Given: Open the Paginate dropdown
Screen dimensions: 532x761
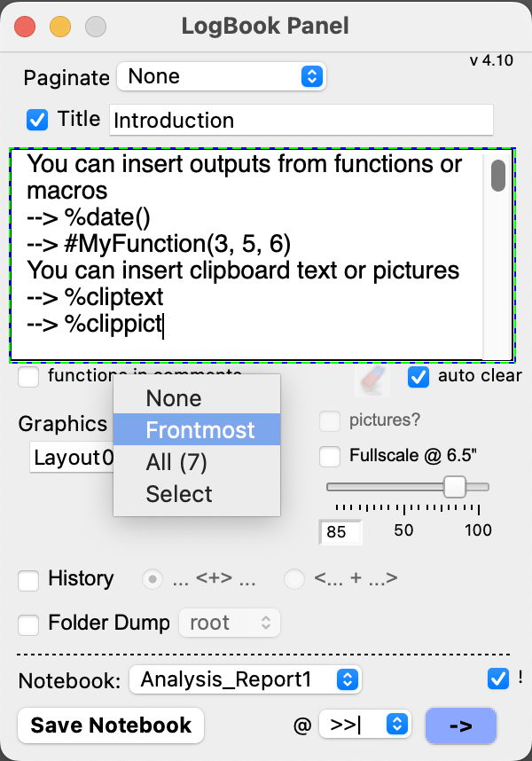Looking at the screenshot, I should click(x=222, y=76).
